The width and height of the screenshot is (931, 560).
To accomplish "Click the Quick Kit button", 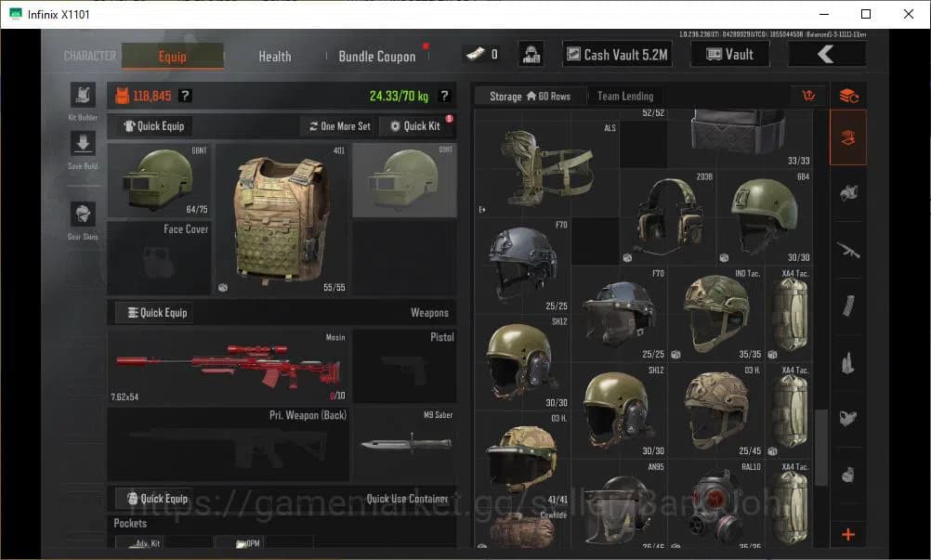I will point(415,126).
